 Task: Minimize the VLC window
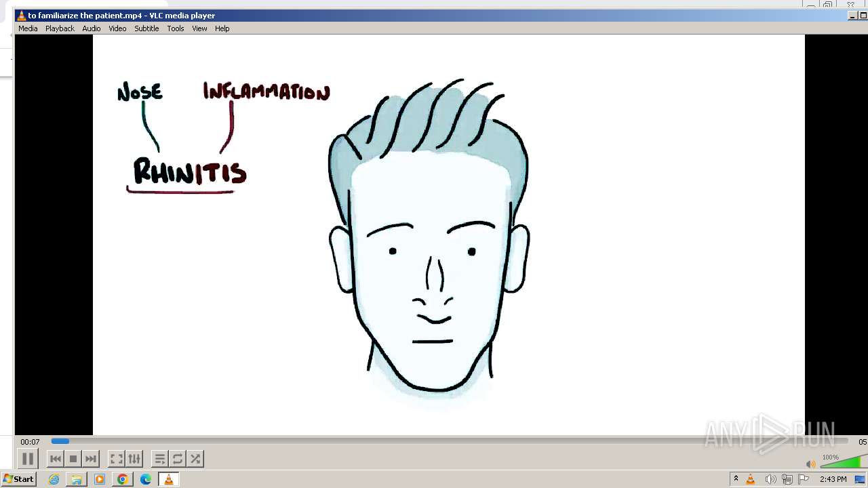pyautogui.click(x=852, y=16)
